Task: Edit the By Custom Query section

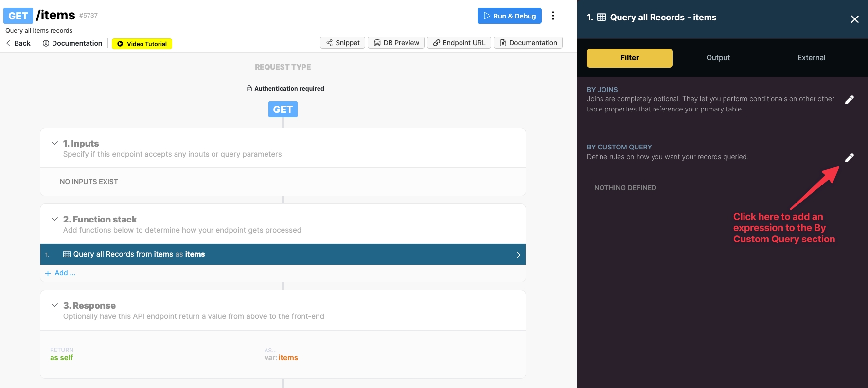Action: pyautogui.click(x=850, y=158)
